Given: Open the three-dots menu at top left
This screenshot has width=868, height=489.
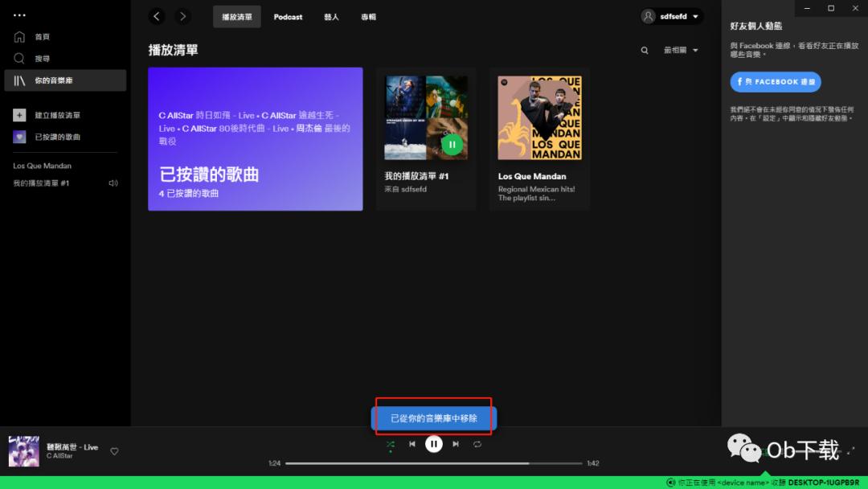Looking at the screenshot, I should coord(19,14).
